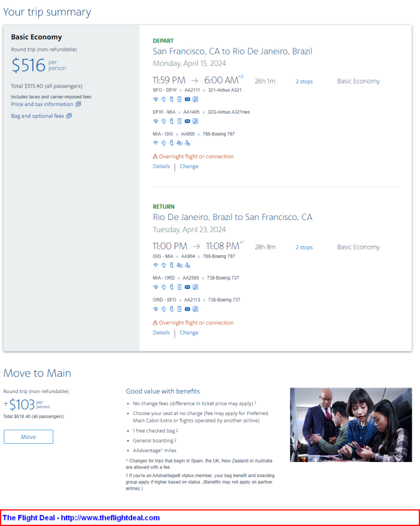
Task: Click the lie-flat seat icon for flight AA905
Action: tap(187, 143)
